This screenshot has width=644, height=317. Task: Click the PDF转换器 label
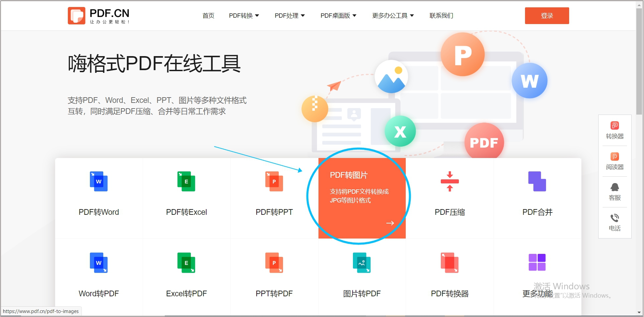coord(450,294)
